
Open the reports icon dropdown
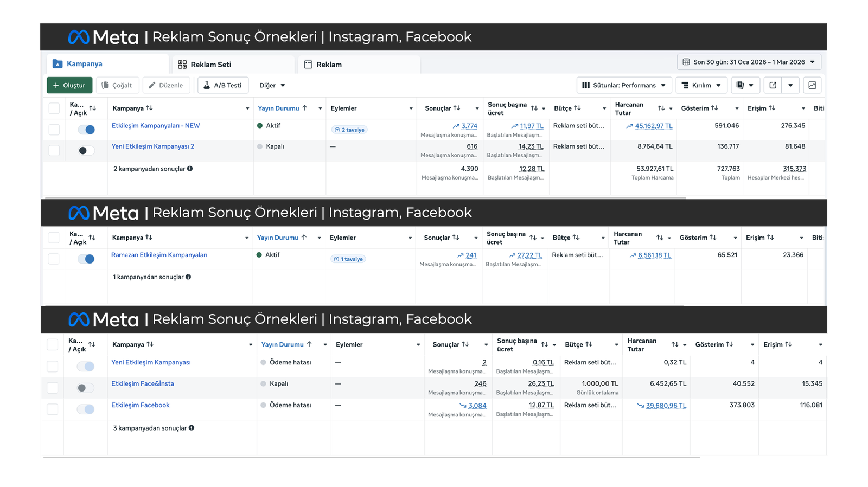pyautogui.click(x=745, y=85)
